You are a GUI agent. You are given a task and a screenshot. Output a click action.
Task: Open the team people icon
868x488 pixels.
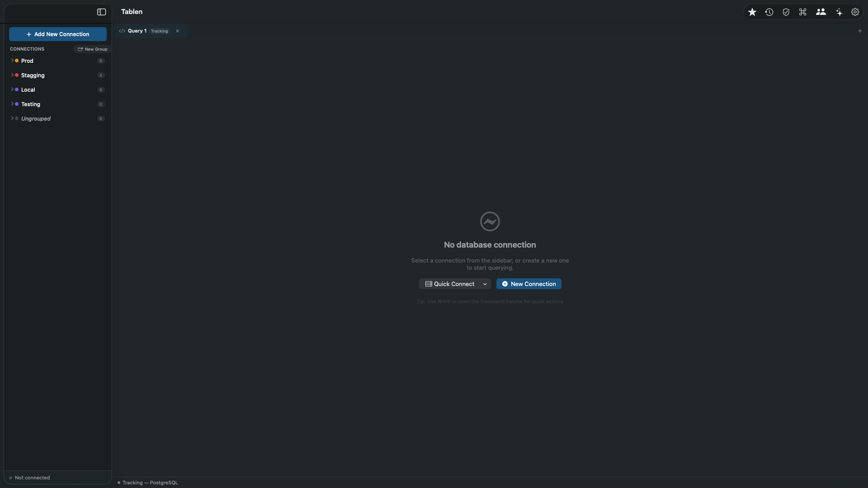821,12
